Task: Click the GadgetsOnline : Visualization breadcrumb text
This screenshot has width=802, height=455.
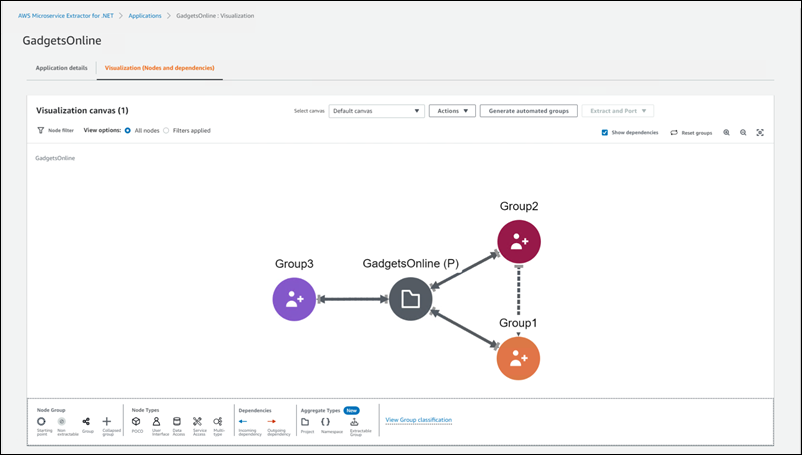Action: pyautogui.click(x=215, y=16)
